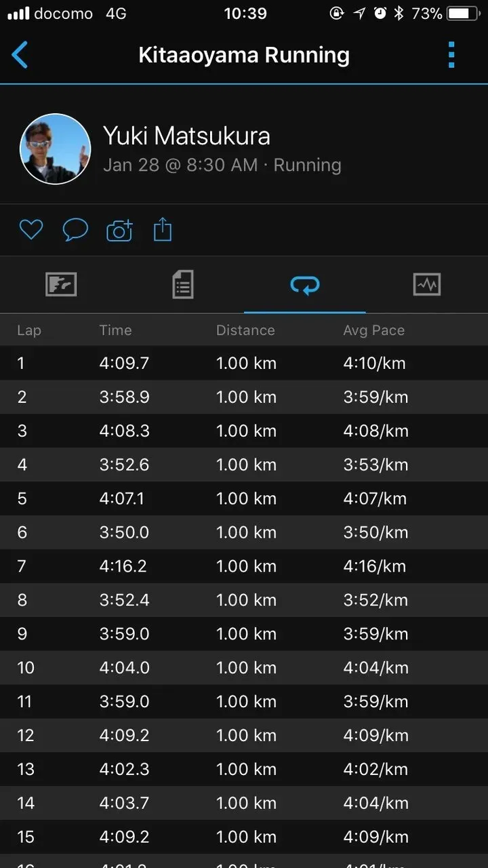Switch to the stats details tab

pos(183,285)
